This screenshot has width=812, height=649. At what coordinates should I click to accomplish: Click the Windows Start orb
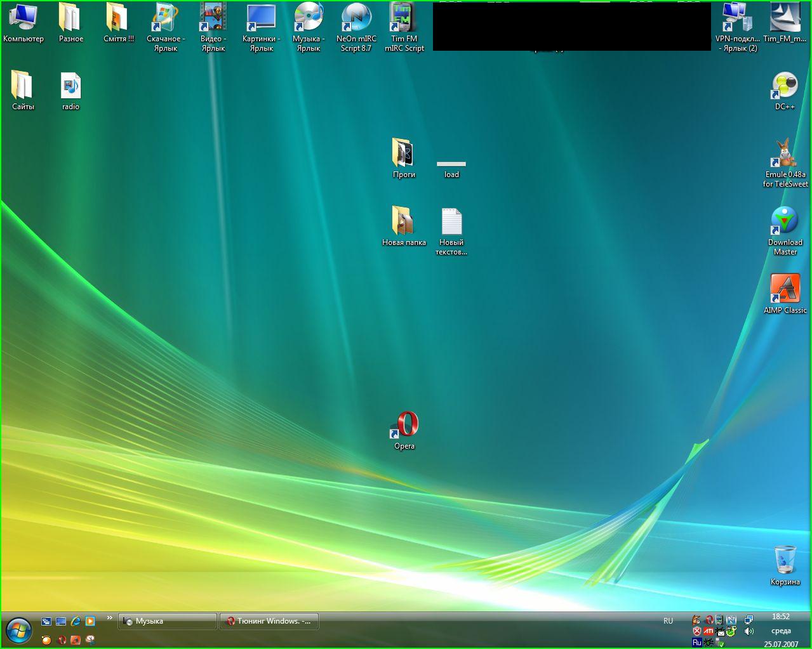click(19, 630)
